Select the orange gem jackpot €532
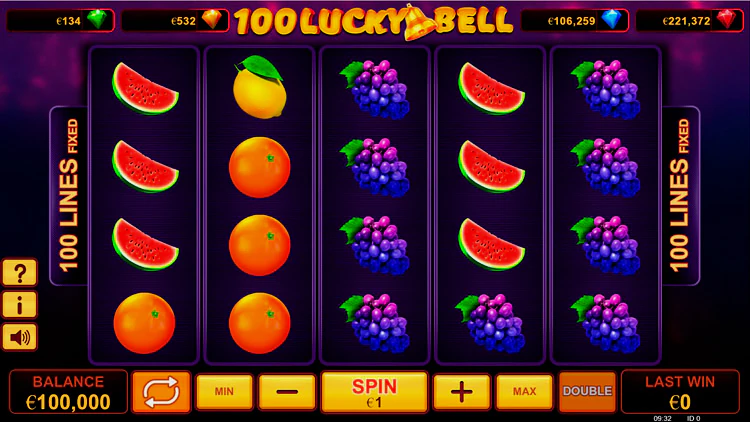Viewport: 750px width, 422px height. 175,21
